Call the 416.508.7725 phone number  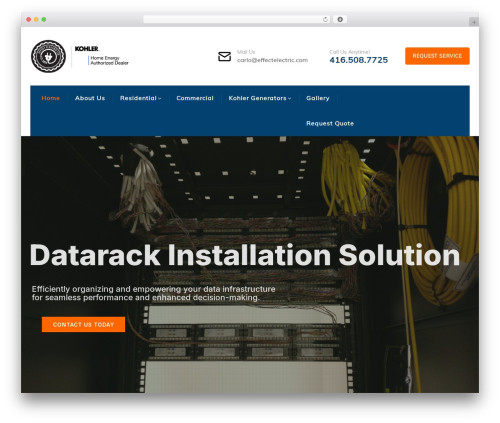pos(359,60)
